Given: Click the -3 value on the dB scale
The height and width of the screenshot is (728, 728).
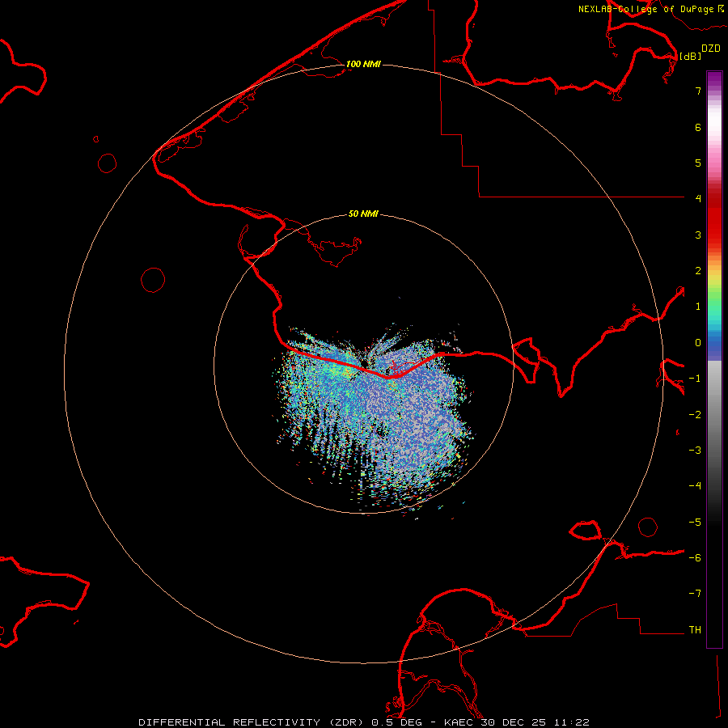Looking at the screenshot, I should [695, 451].
